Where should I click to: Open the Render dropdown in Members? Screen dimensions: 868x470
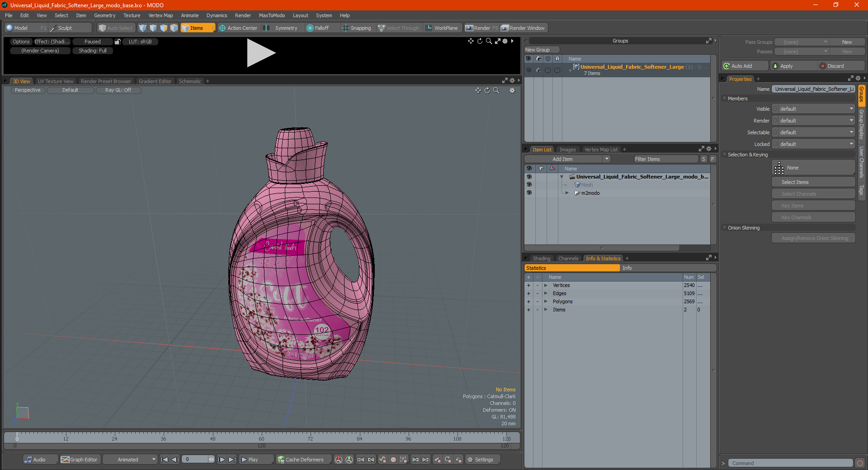click(813, 121)
